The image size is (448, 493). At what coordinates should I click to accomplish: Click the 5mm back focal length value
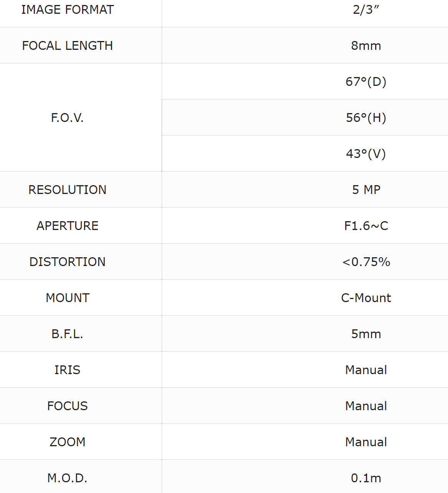pos(366,334)
